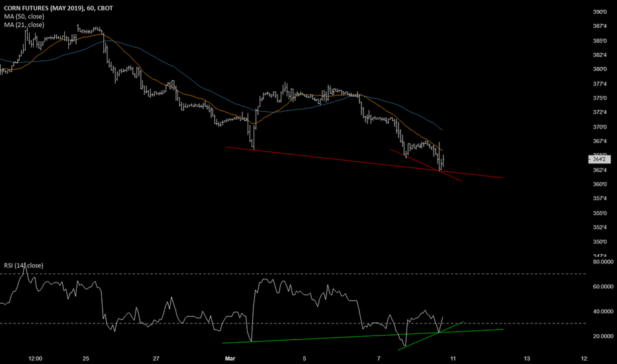
Task: Click the 350'0 price axis label
Action: pos(599,242)
